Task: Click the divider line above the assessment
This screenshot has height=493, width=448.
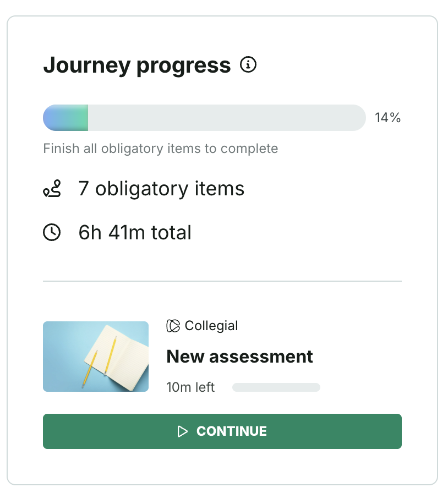Action: [x=222, y=281]
